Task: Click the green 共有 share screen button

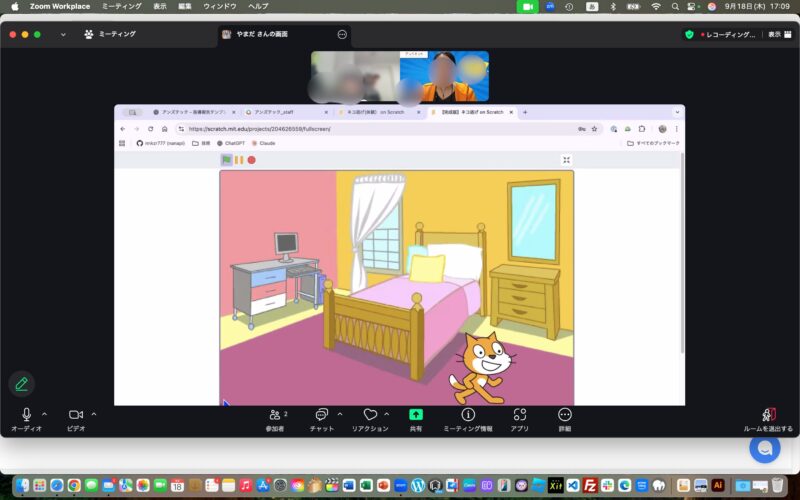Action: (x=416, y=415)
